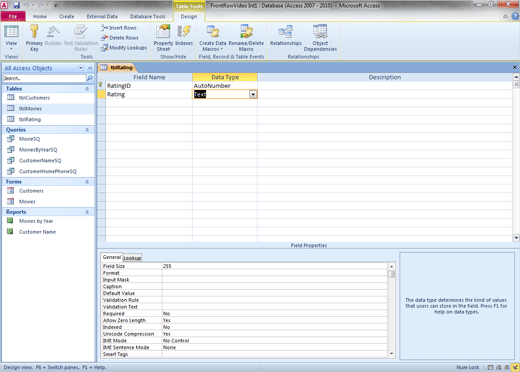Open the Relationships window
The height and width of the screenshot is (372, 520).
click(286, 35)
